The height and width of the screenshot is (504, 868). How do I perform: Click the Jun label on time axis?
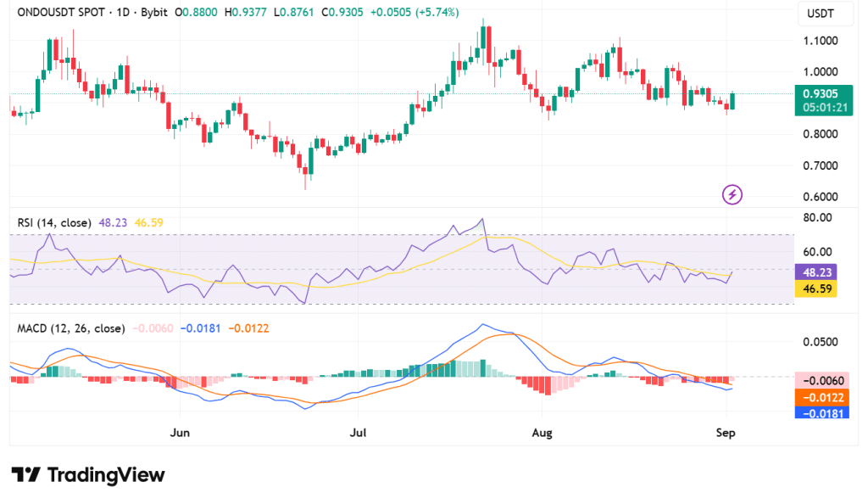coord(179,433)
